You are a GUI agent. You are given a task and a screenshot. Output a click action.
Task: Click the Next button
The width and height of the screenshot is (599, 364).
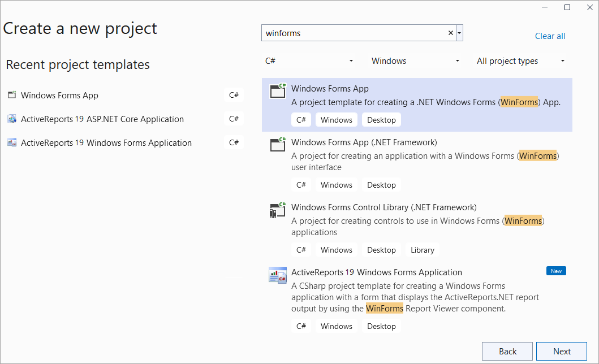coord(562,352)
